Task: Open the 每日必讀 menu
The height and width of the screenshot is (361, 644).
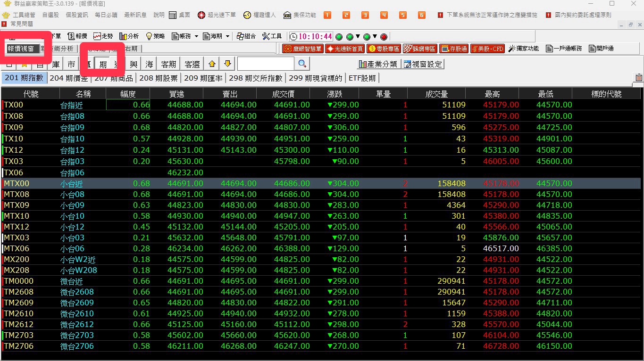Action: [106, 15]
